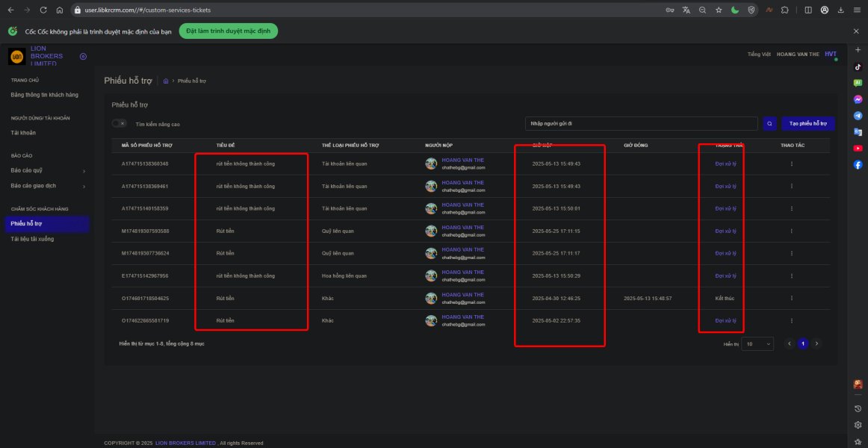The width and height of the screenshot is (868, 448).
Task: Open HOANG VAN THE user menu
Action: pos(797,55)
